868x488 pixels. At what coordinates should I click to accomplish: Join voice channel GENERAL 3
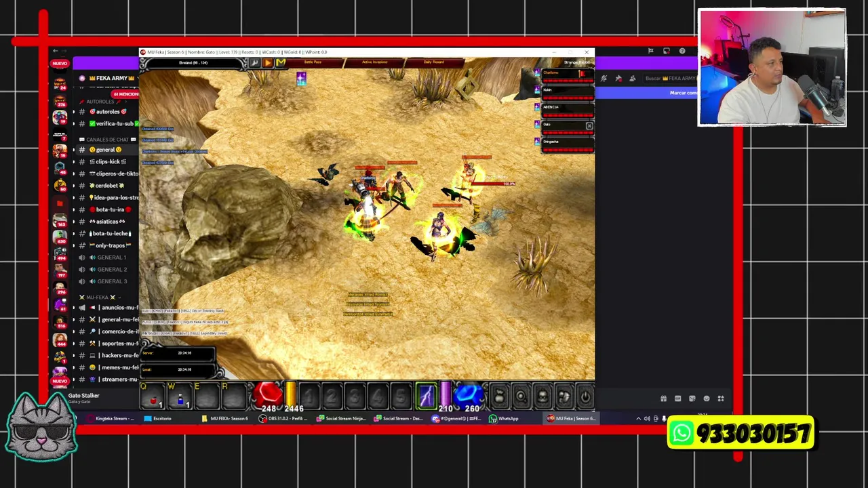pos(108,281)
